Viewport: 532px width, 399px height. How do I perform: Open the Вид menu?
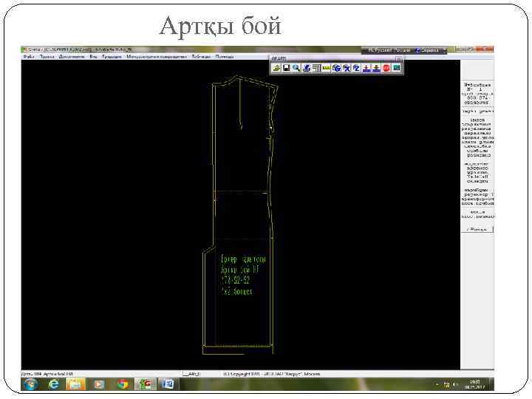[93, 57]
